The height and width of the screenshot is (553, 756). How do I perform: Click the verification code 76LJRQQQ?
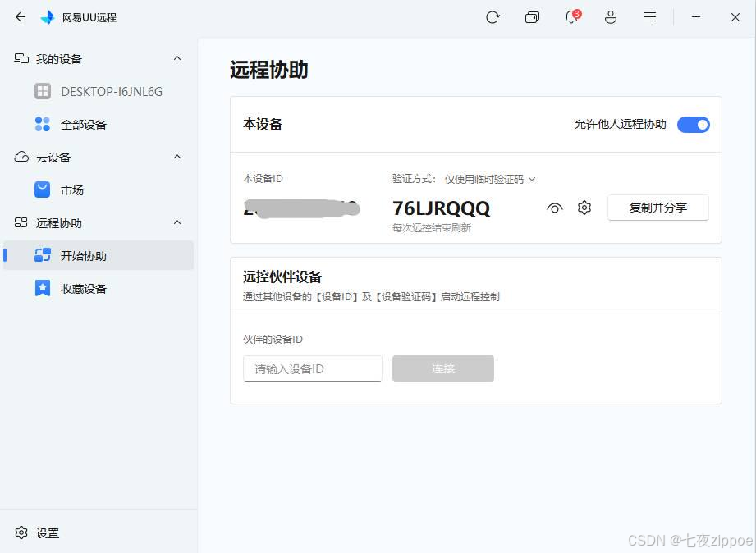[441, 208]
